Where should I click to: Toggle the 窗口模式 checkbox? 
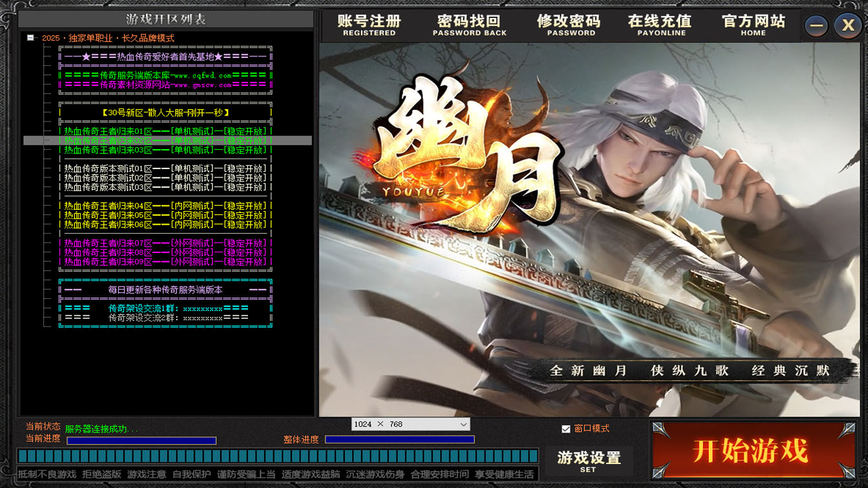566,429
